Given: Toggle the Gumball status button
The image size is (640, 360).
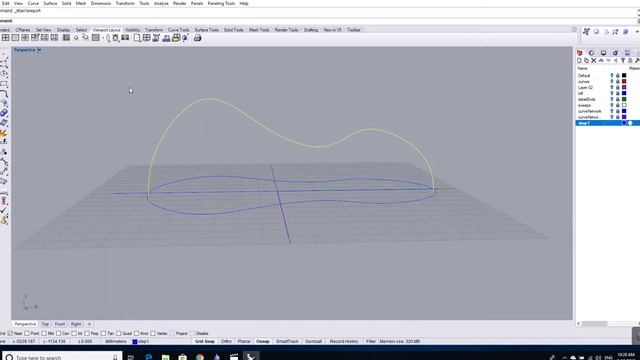Looking at the screenshot, I should point(313,341).
